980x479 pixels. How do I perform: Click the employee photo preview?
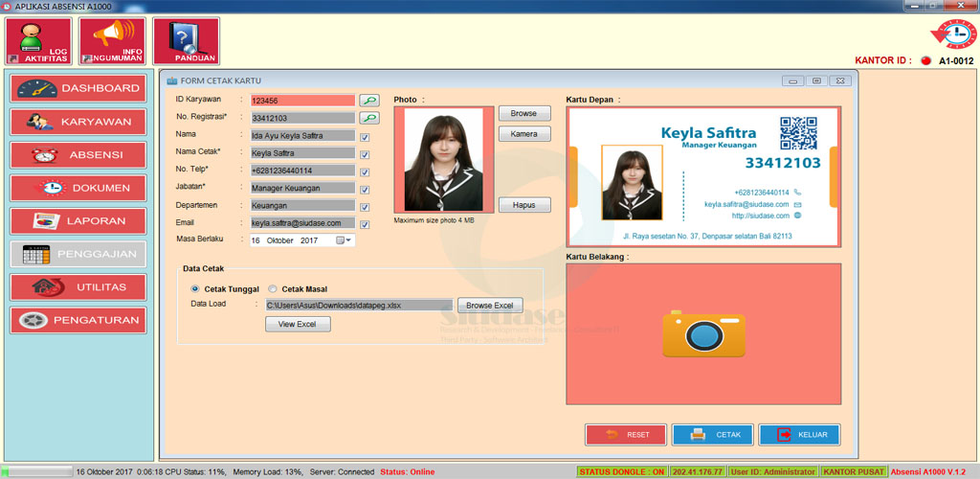pyautogui.click(x=443, y=160)
